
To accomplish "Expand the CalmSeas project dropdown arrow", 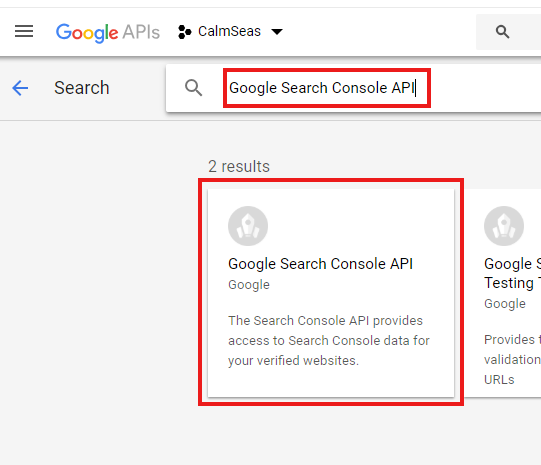I will click(277, 32).
